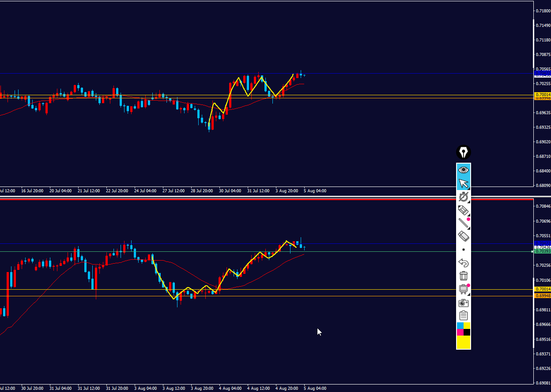The image size is (551, 392).
Task: Click the 20 Jul 04:00 time label
Action: [x=60, y=191]
